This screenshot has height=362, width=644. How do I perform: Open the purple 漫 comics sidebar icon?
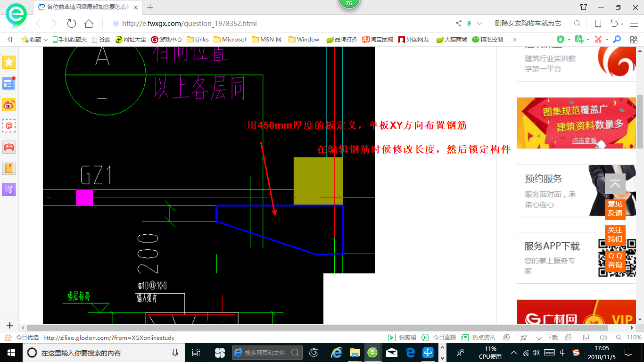(9, 189)
